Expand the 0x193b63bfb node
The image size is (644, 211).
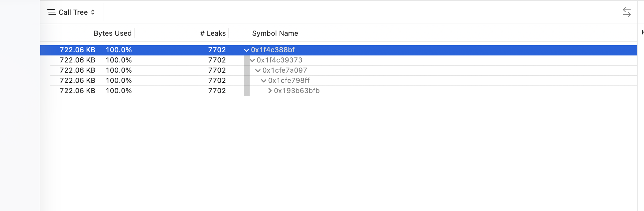(270, 91)
